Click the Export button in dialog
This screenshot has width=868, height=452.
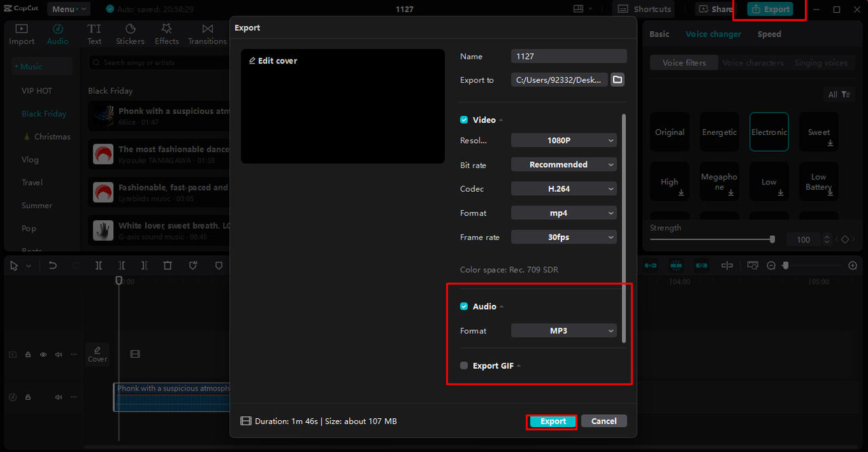coord(553,422)
